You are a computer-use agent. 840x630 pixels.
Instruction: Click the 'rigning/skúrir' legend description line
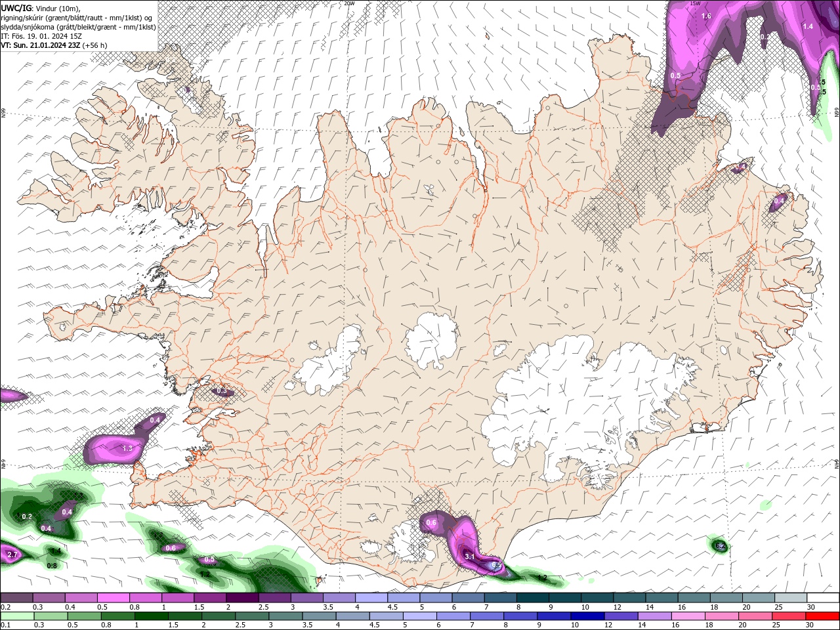(77, 17)
